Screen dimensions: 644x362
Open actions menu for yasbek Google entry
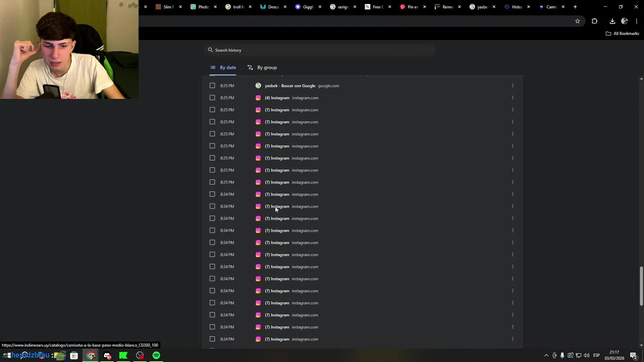coord(513,85)
